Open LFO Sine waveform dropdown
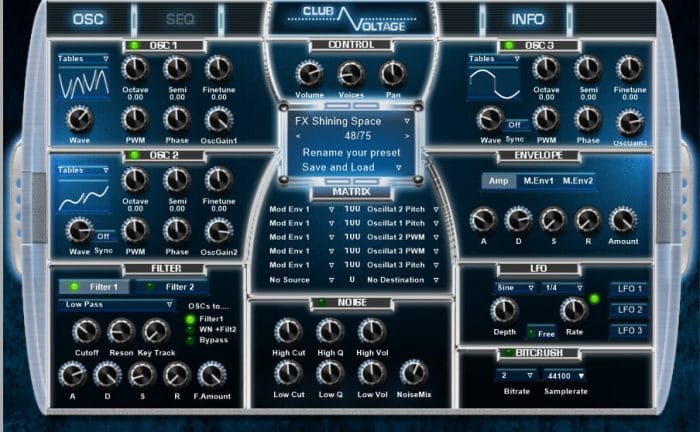 [515, 288]
